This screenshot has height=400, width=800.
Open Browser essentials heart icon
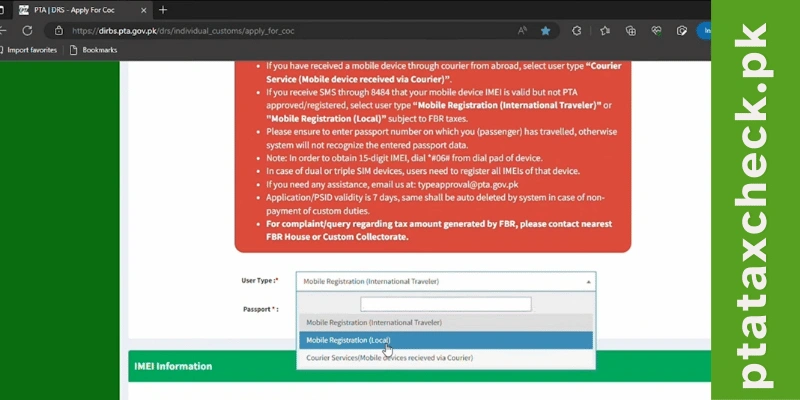tap(657, 31)
